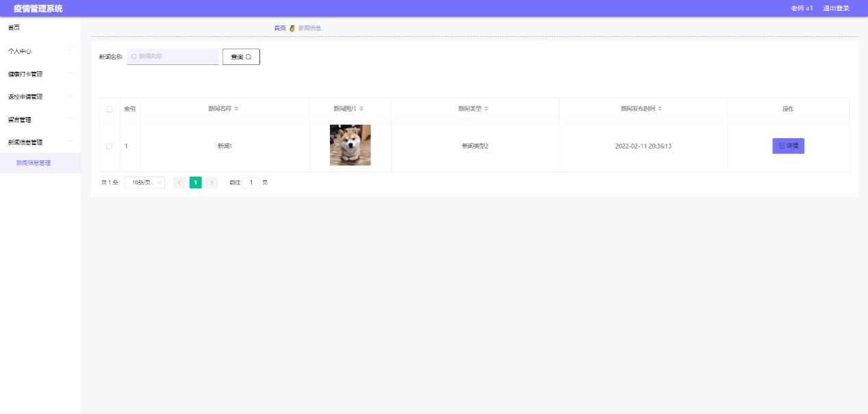Open the 10条/页 page size dropdown
This screenshot has width=868, height=414.
[x=144, y=183]
